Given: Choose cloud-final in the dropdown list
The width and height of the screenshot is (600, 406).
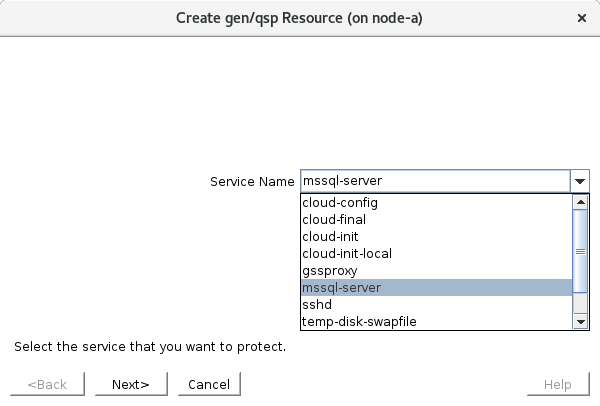Looking at the screenshot, I should [334, 219].
